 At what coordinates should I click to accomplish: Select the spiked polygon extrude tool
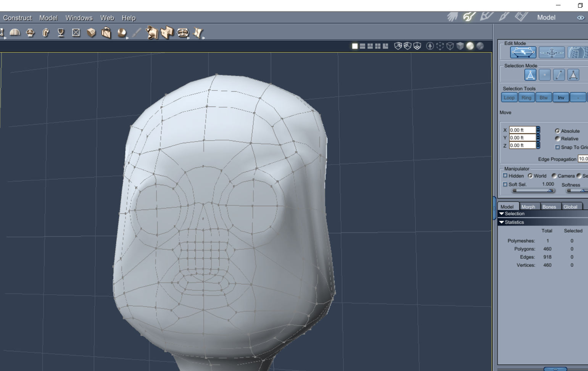(x=152, y=33)
